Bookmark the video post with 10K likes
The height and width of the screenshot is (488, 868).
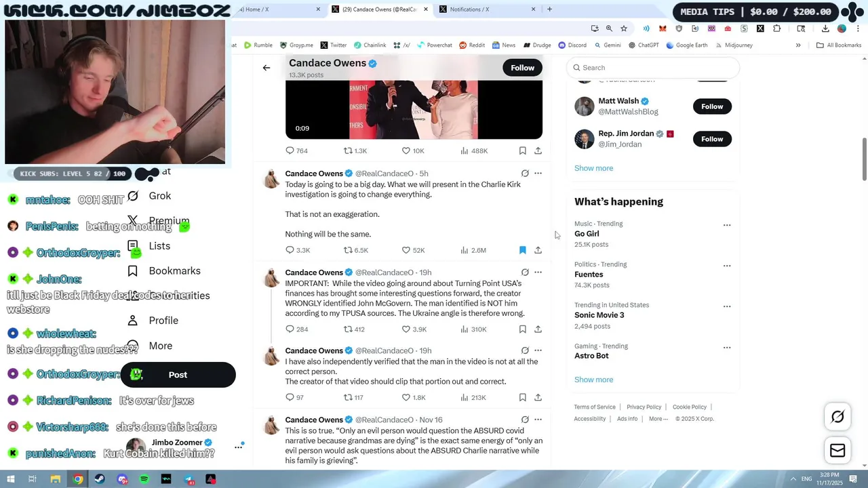click(522, 150)
